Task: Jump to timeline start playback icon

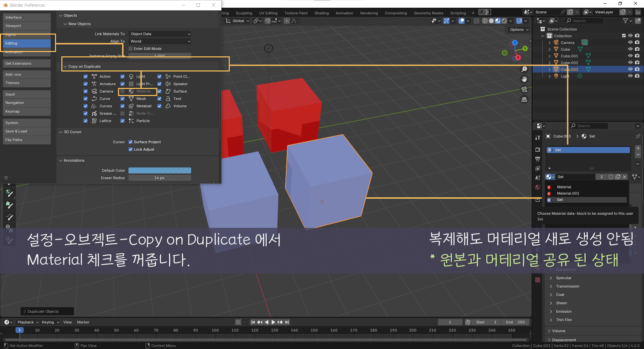Action: [x=253, y=322]
